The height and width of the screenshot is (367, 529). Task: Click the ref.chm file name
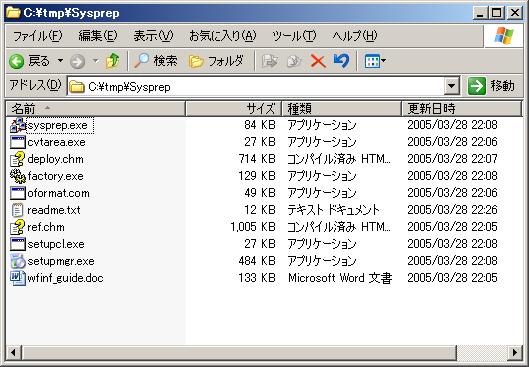pyautogui.click(x=46, y=227)
